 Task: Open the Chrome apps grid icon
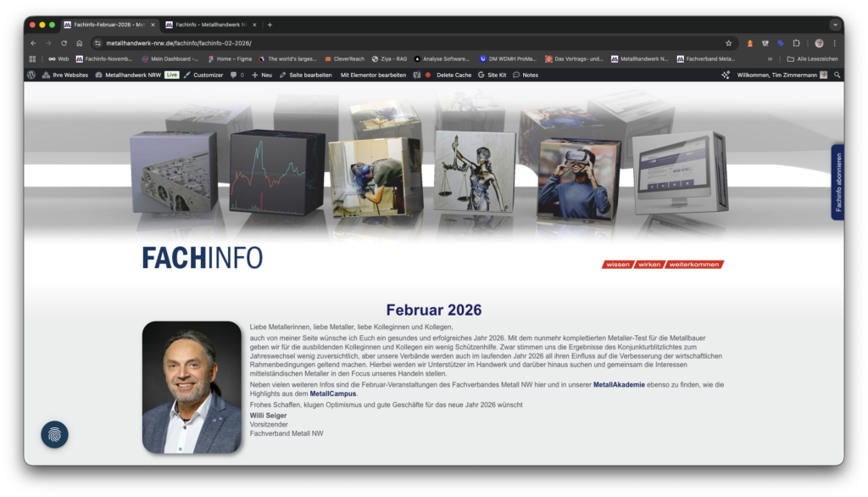click(33, 59)
